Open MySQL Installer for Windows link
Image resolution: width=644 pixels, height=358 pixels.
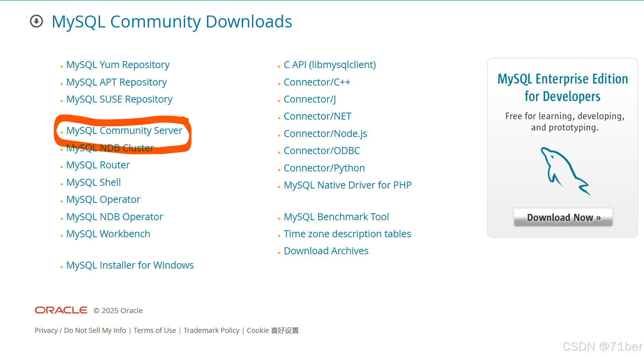point(130,265)
